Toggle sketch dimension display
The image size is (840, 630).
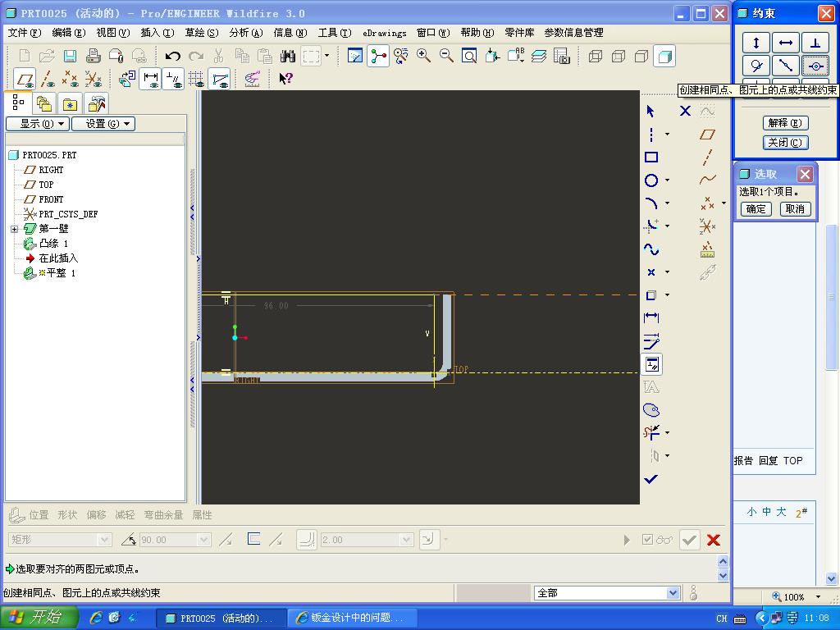pos(150,79)
